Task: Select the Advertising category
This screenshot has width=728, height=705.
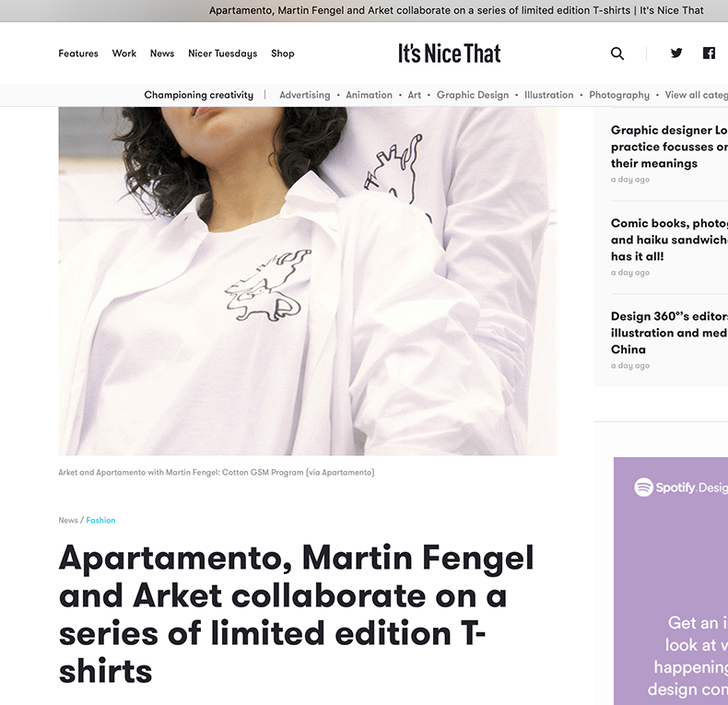Action: point(305,95)
